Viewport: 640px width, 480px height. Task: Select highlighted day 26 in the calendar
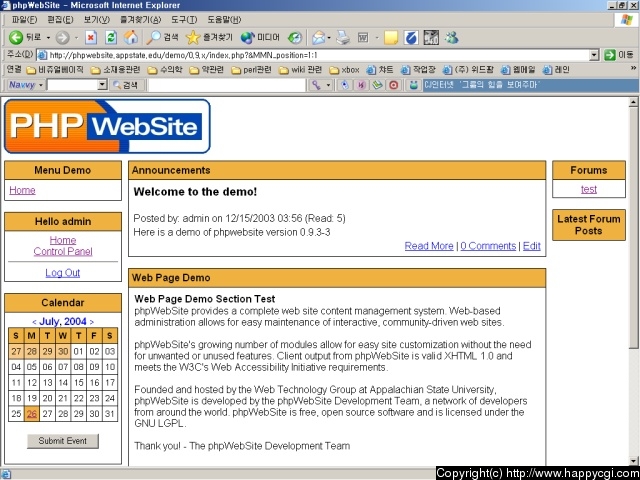click(x=31, y=414)
